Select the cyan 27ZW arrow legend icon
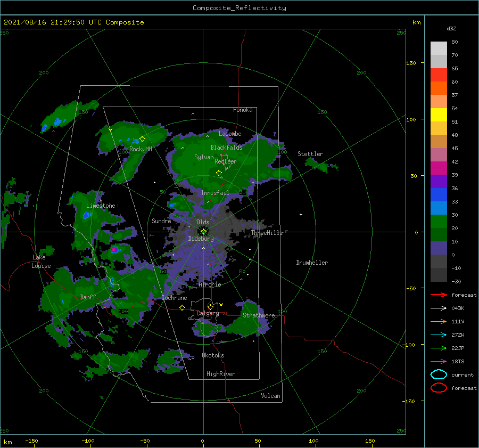The height and width of the screenshot is (448, 479). click(x=439, y=335)
